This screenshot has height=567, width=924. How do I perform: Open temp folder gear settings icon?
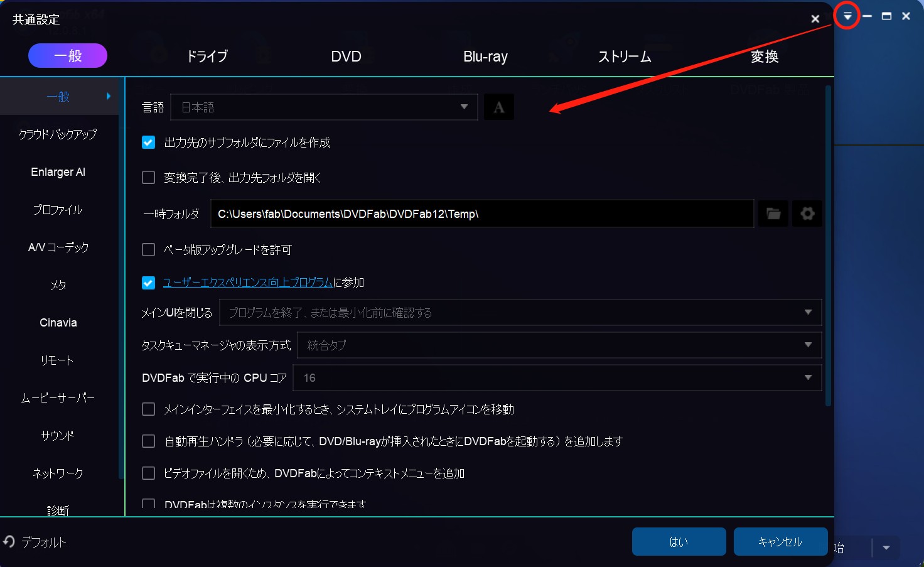[x=807, y=213]
